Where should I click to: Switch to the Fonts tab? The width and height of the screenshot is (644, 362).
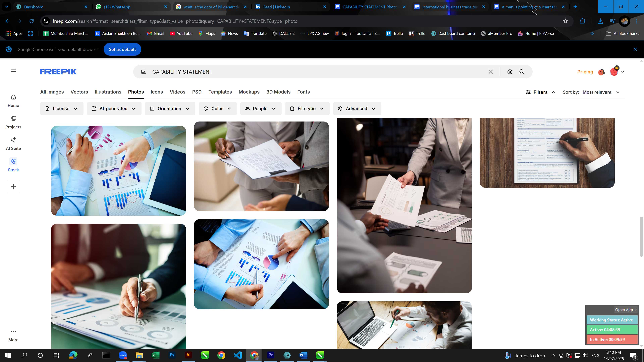pos(304,92)
